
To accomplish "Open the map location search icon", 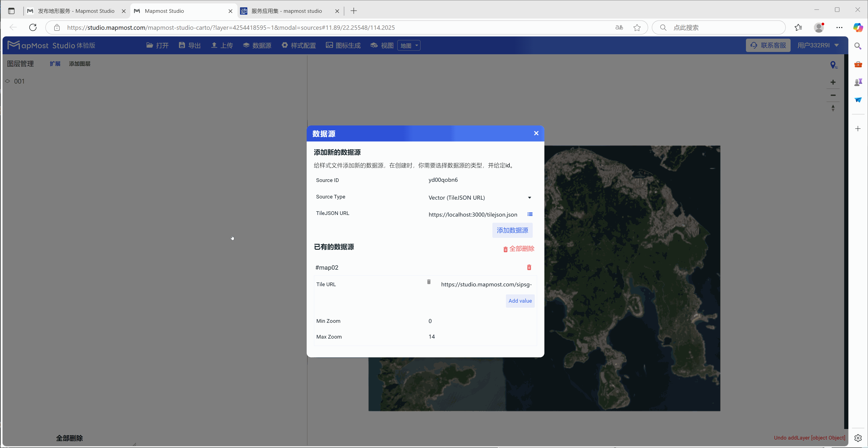I will (833, 65).
